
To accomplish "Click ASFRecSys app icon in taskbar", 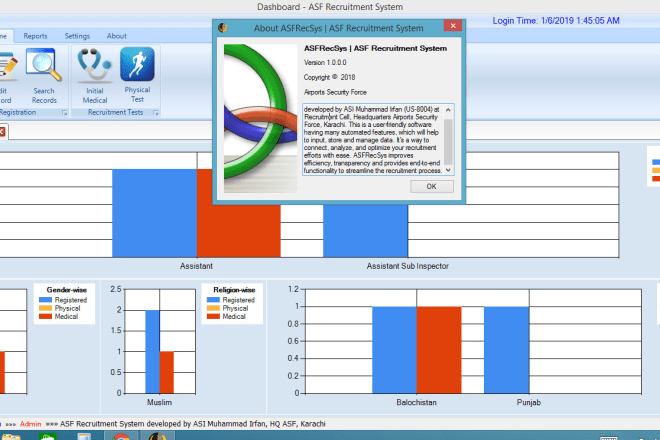I will tap(157, 436).
